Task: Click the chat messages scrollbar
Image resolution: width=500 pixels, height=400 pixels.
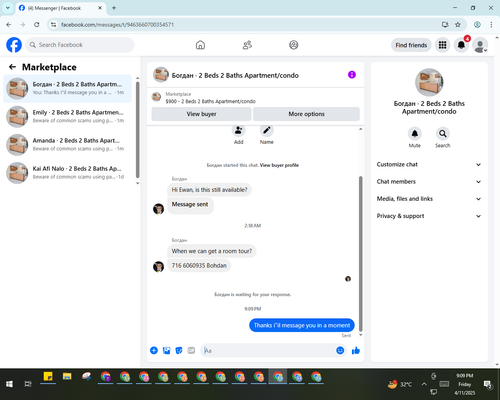Action: pos(360,254)
